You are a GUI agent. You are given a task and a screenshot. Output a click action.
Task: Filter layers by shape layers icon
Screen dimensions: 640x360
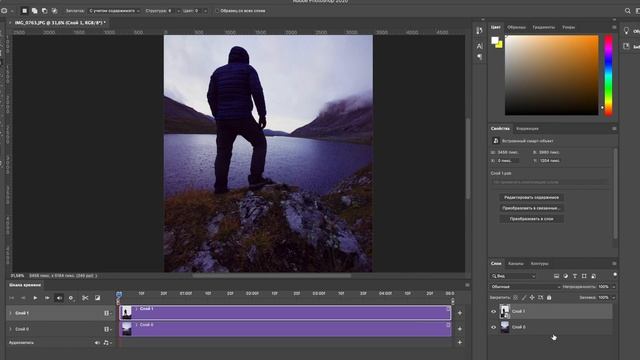pyautogui.click(x=584, y=276)
